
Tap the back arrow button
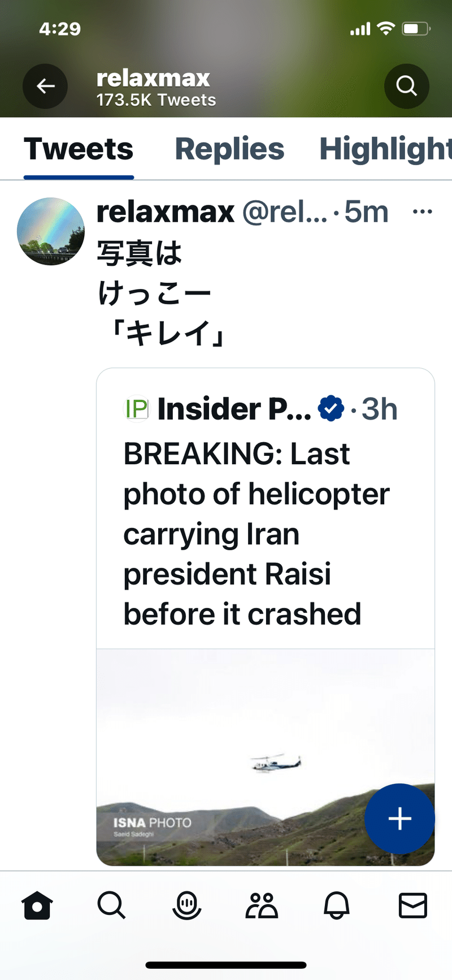(x=45, y=86)
